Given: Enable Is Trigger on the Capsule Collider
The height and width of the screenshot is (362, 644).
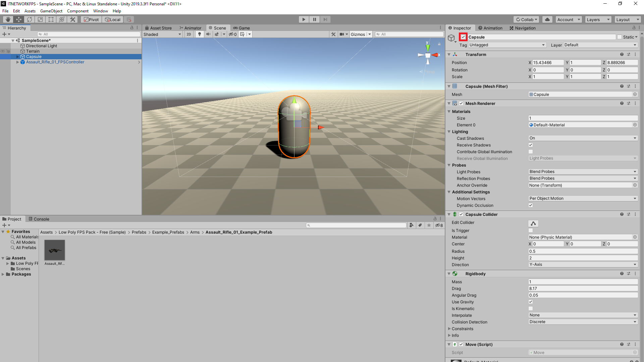Looking at the screenshot, I should pyautogui.click(x=531, y=230).
